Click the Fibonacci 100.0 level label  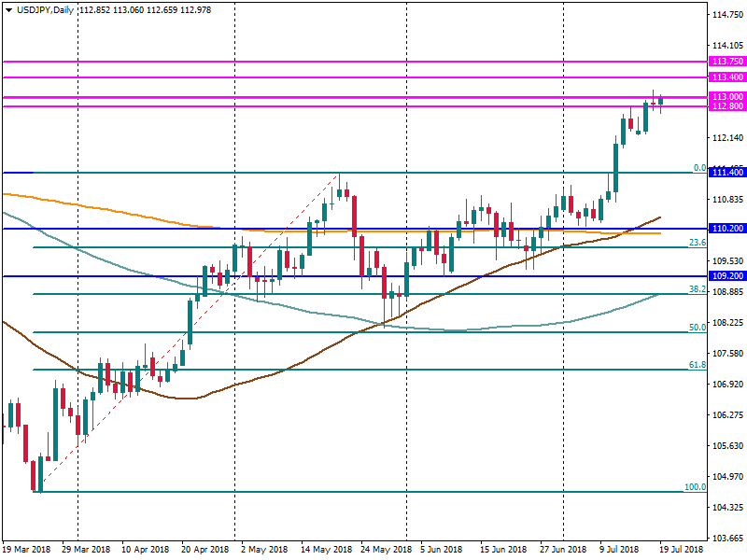(x=694, y=487)
